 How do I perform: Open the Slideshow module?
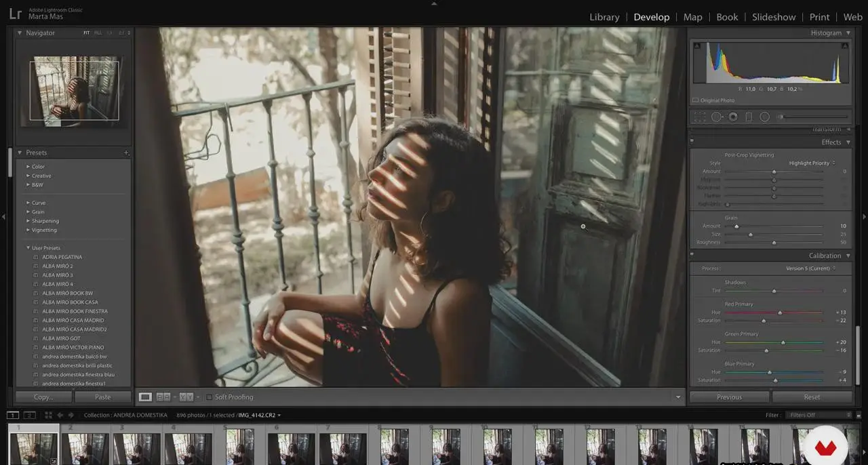point(774,17)
